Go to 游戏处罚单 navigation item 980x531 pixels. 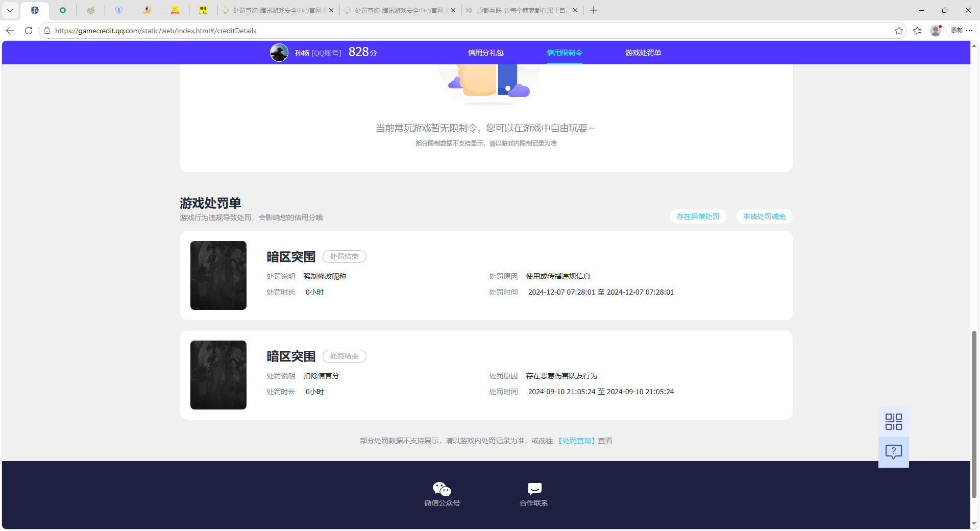coord(643,53)
